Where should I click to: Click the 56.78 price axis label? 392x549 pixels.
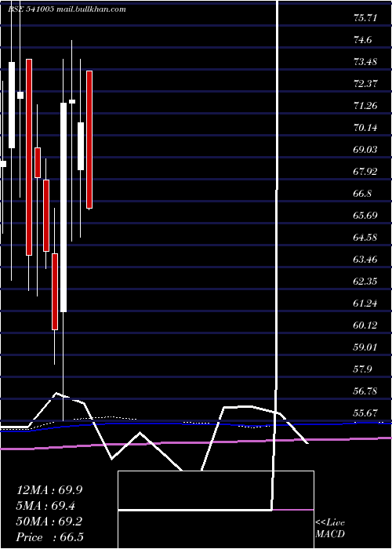[x=365, y=391]
